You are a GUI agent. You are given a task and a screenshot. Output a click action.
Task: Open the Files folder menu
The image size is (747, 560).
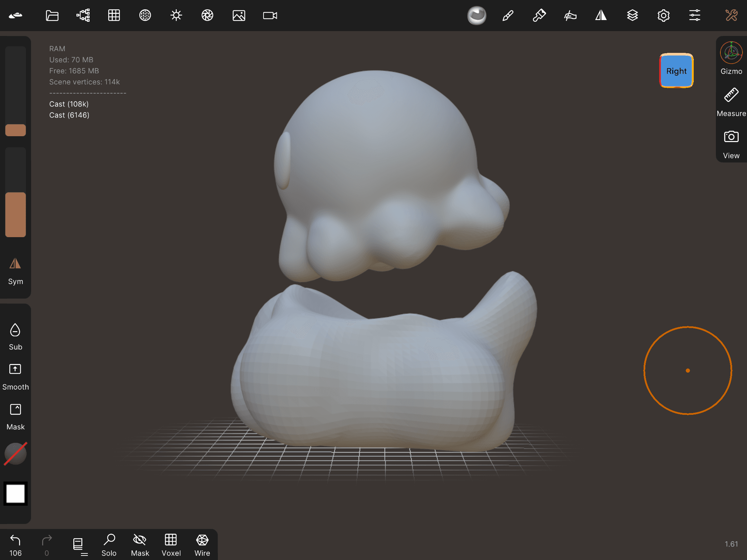click(x=52, y=16)
